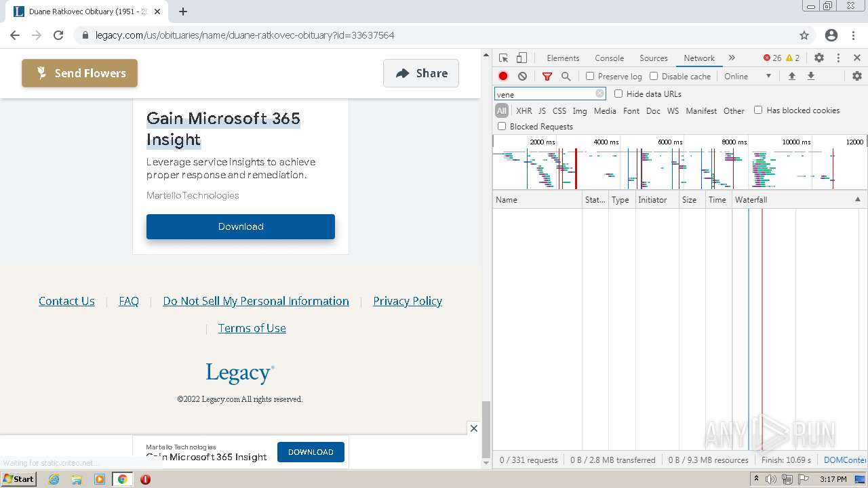The image size is (868, 488).
Task: Click the blue Download ad button
Action: (241, 226)
